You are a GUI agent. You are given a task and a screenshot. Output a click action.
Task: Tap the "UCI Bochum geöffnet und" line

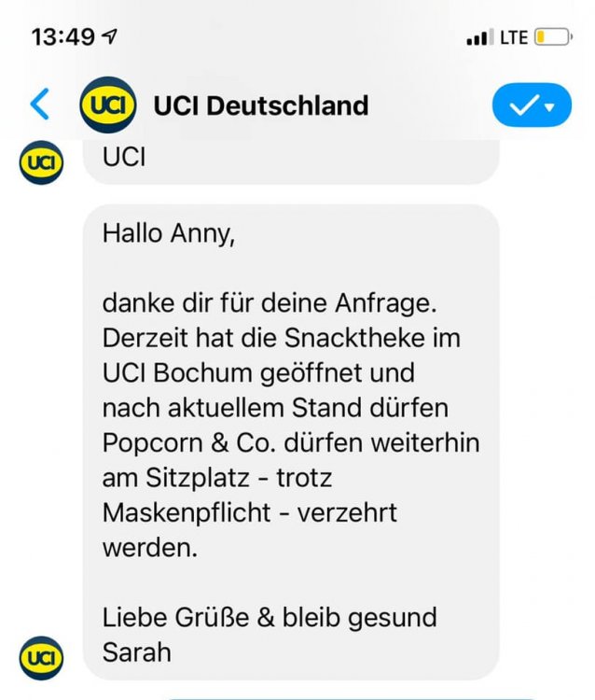click(258, 373)
